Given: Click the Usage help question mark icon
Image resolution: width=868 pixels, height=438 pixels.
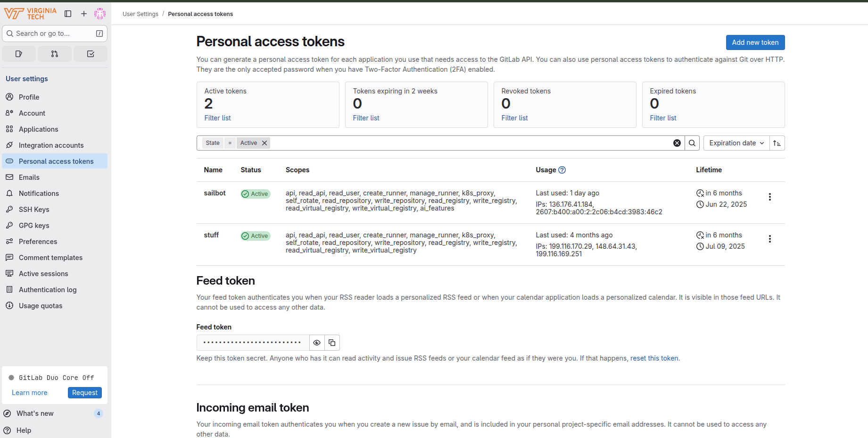Looking at the screenshot, I should (562, 170).
